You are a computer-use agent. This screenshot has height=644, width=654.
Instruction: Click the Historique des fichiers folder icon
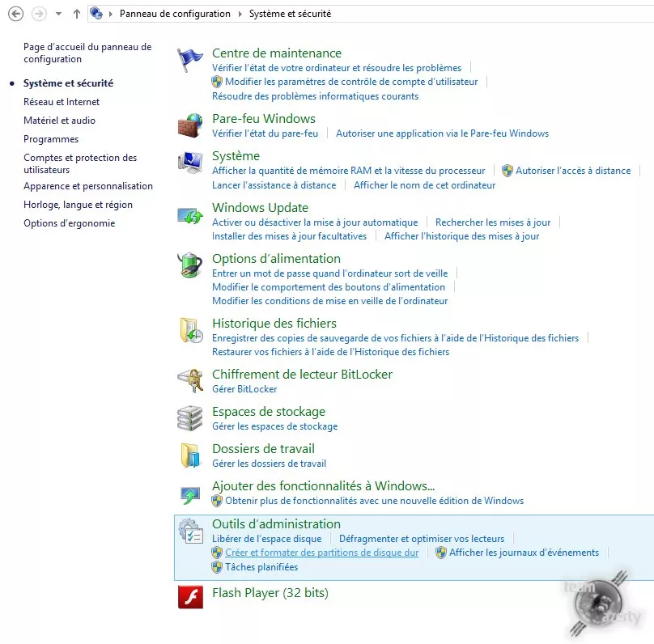(191, 330)
